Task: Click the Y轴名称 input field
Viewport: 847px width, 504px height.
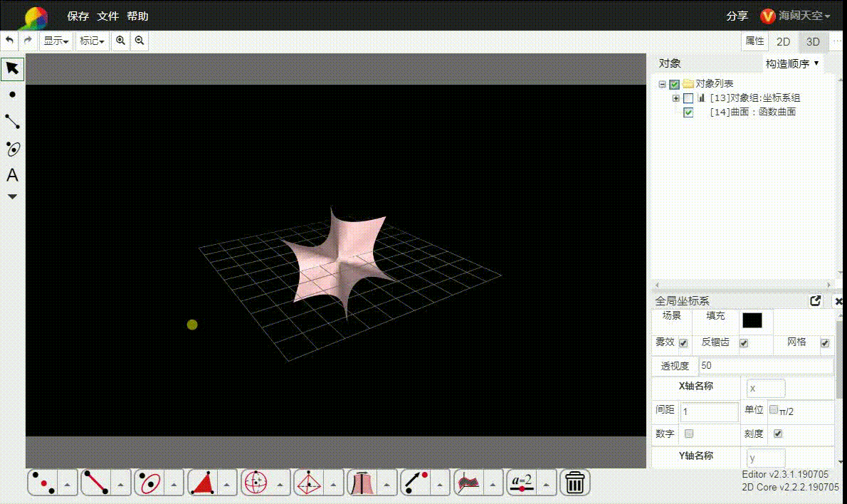Action: point(766,458)
